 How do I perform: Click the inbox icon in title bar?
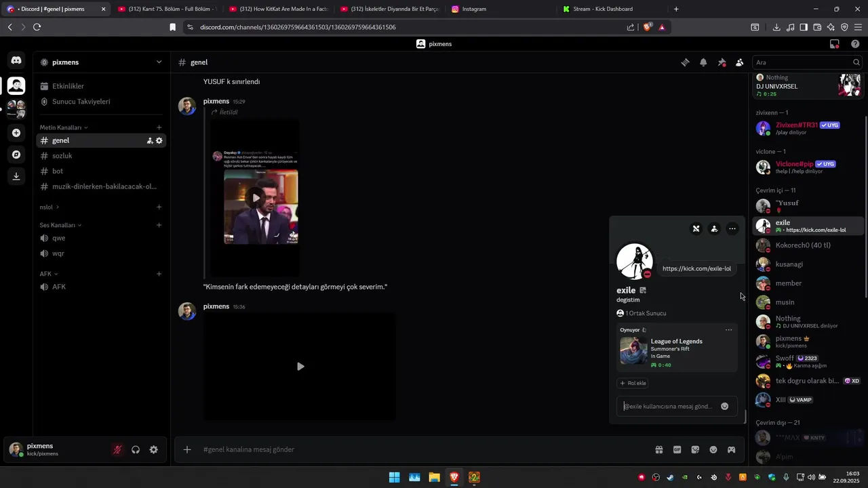pos(835,44)
